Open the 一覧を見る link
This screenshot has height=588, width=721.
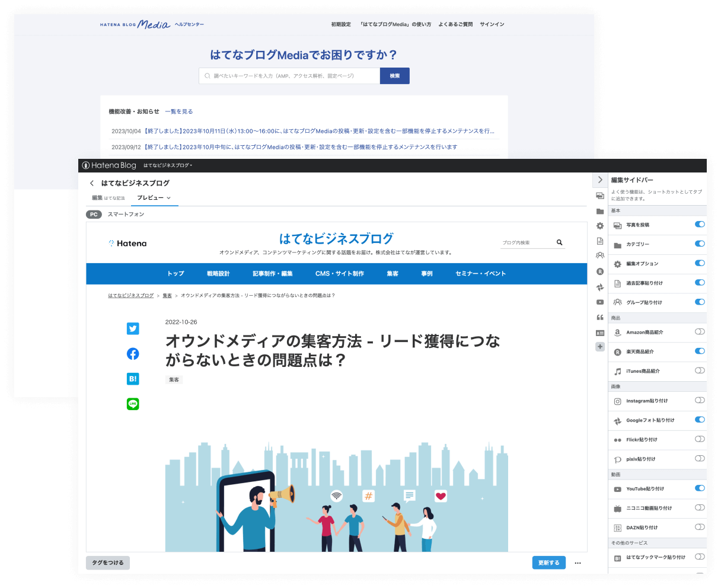click(178, 111)
